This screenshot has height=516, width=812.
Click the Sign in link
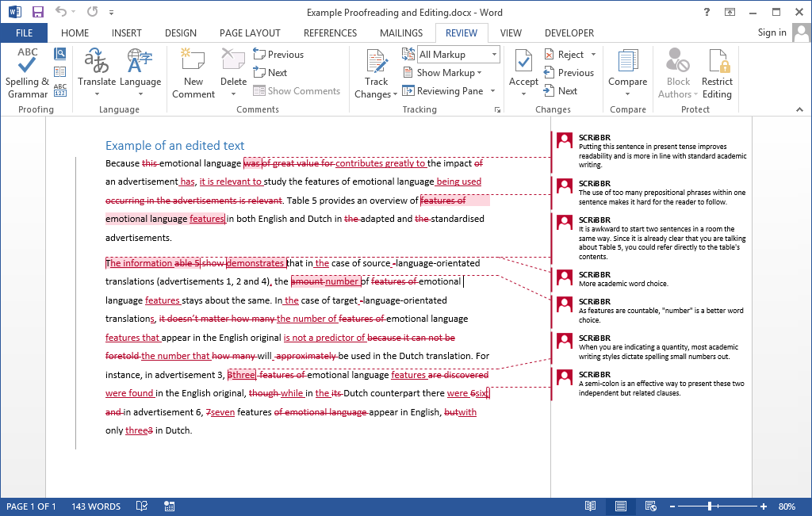(772, 32)
